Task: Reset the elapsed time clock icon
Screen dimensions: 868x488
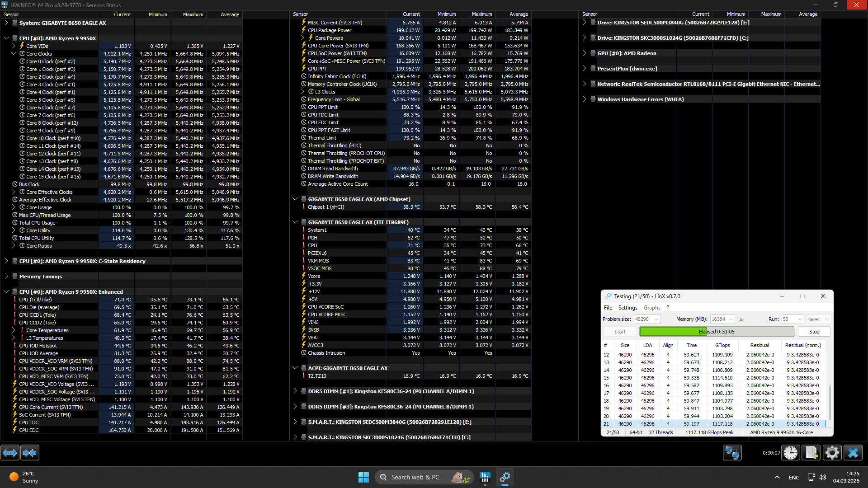Action: 791,452
